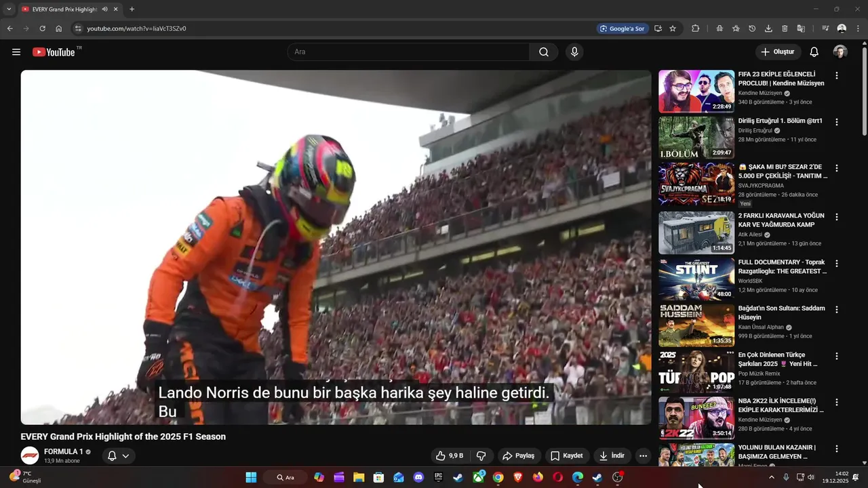Click the YouTube search magnifier button
Viewport: 868px width, 488px height.
coord(544,52)
